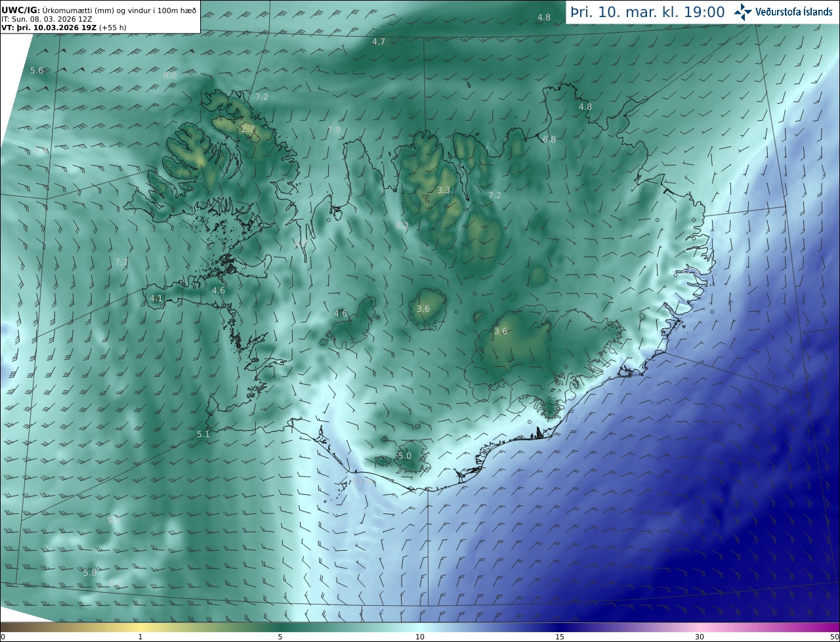The image size is (840, 642).
Task: Click the '3.6' value on Vatnajökull glacier
Action: [x=501, y=332]
